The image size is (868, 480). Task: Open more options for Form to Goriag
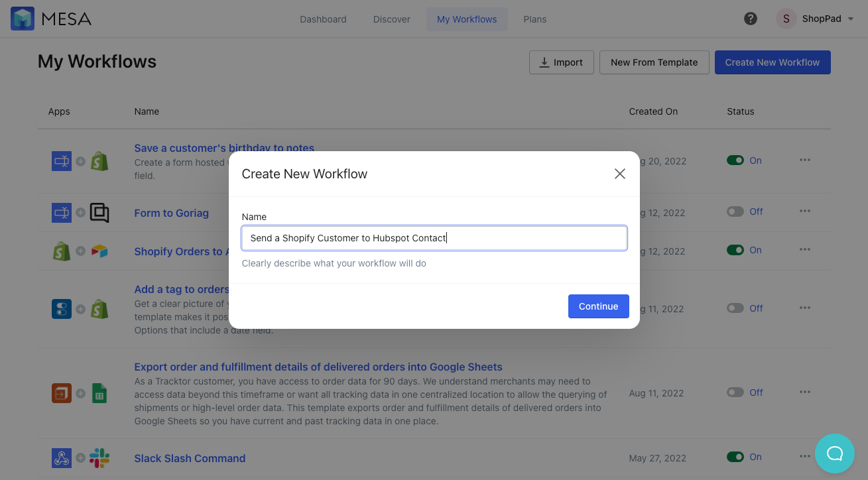click(x=805, y=211)
